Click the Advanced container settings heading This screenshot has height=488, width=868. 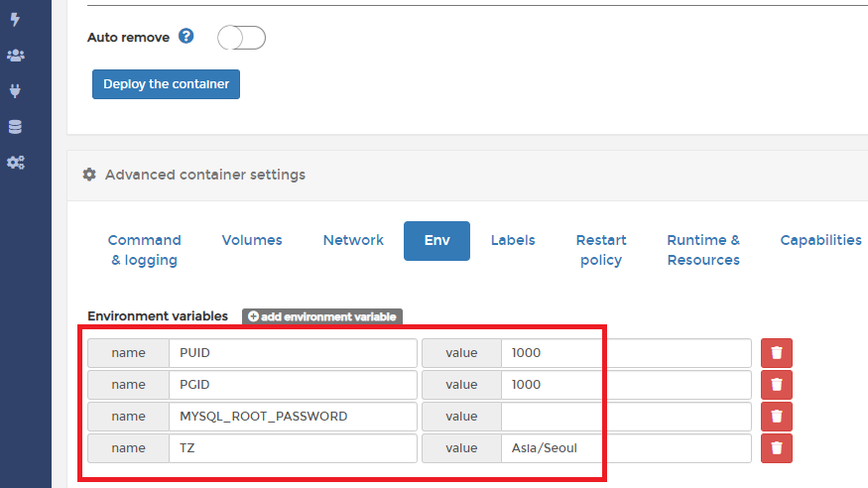tap(204, 175)
